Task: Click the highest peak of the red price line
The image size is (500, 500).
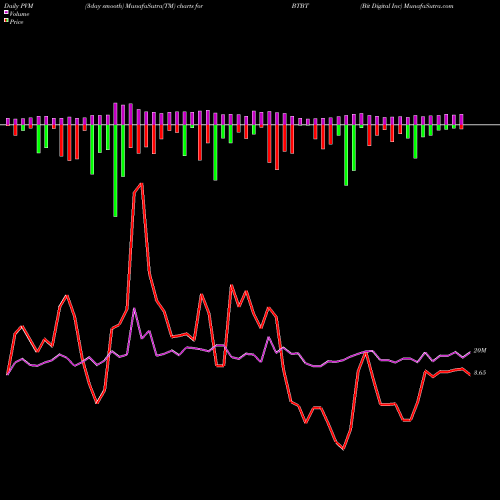Action: coord(142,184)
